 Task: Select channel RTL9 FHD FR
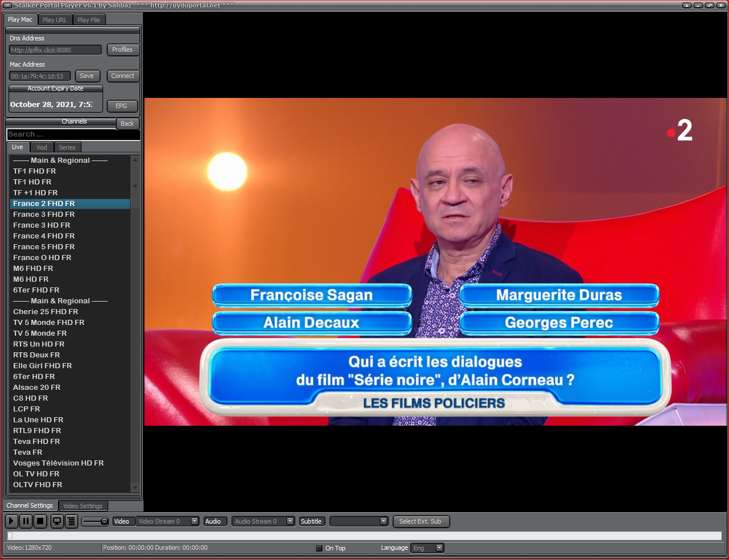click(71, 431)
